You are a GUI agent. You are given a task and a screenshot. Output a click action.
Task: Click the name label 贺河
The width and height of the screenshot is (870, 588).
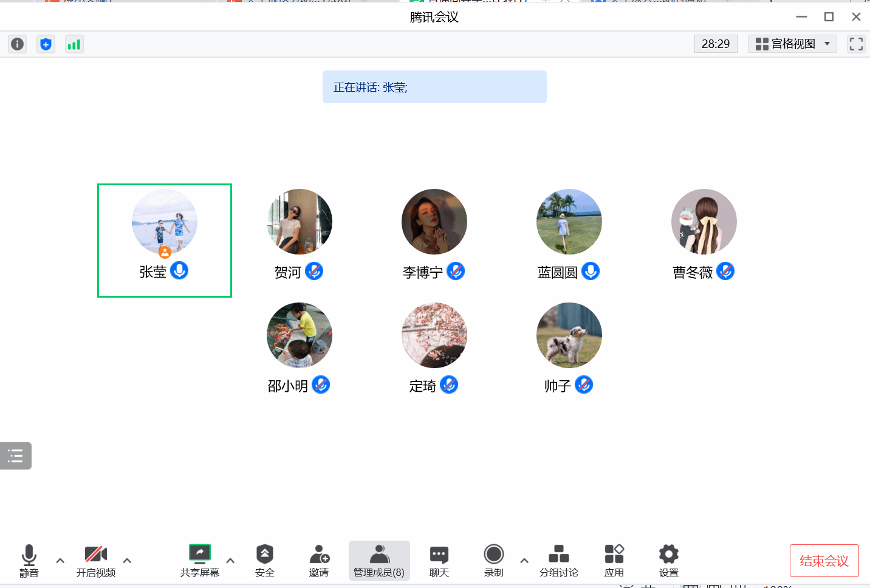tap(288, 273)
